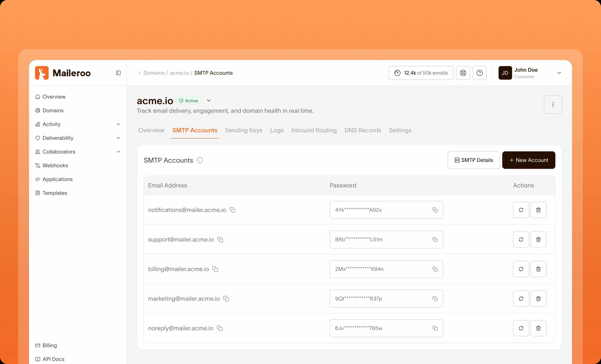Click the Maileroo kangaroo logo
This screenshot has width=601, height=364.
[42, 73]
